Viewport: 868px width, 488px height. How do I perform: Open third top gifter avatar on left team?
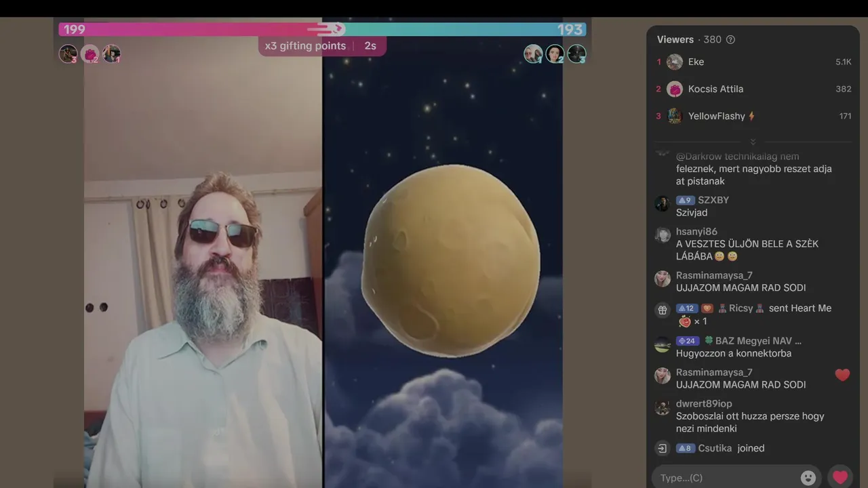(x=111, y=54)
